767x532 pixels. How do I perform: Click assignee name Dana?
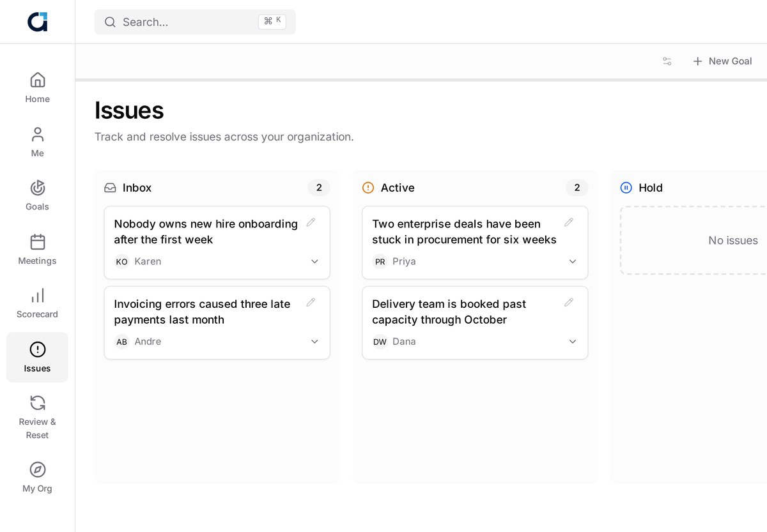(404, 341)
